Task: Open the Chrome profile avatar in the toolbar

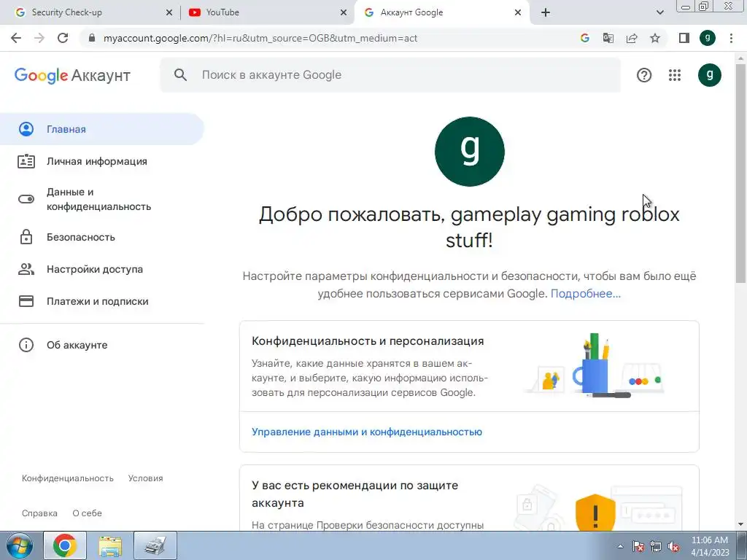Action: [708, 38]
